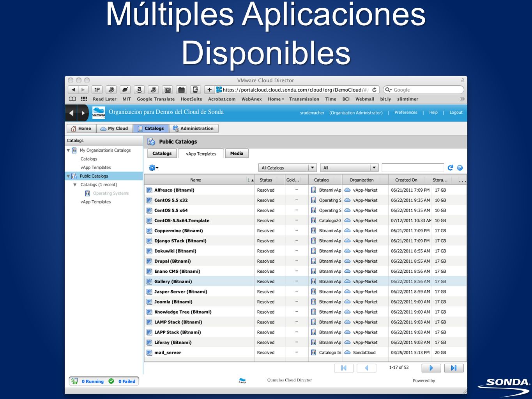
Task: Click the bookmarks bar overflow chevron
Action: (x=462, y=99)
